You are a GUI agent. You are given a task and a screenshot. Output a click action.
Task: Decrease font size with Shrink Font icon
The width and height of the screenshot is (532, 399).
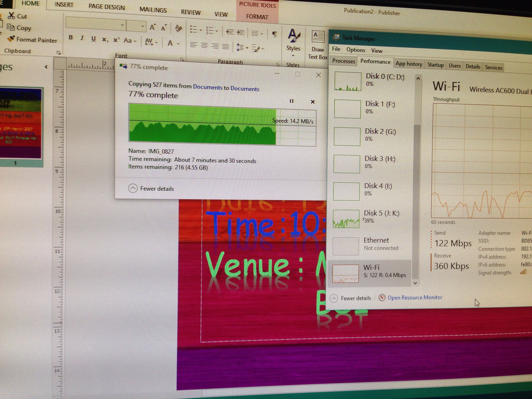coord(164,28)
